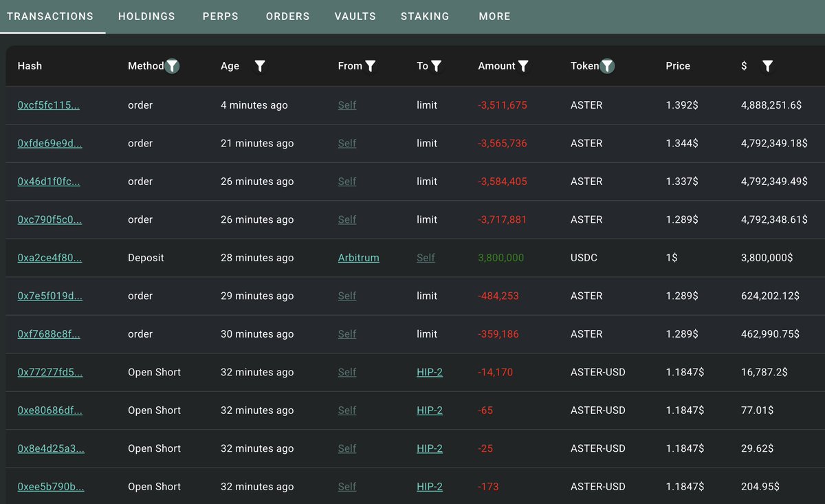Open transaction hash 0xcf5fc115
The width and height of the screenshot is (825, 504).
(48, 105)
